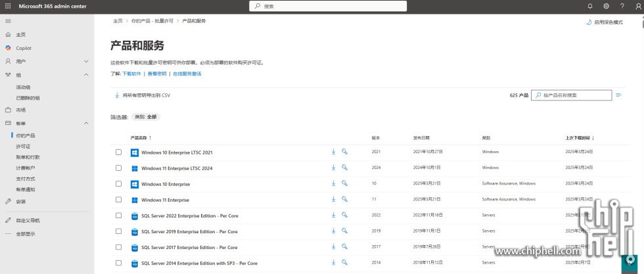Open the account profile icon
This screenshot has height=274, width=644.
click(x=637, y=6)
